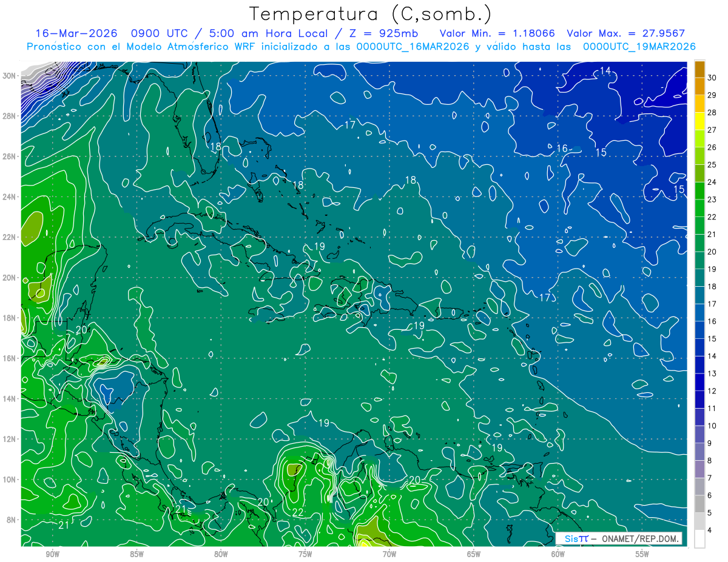
Task: Click the 20N latitude label
Action: point(9,278)
